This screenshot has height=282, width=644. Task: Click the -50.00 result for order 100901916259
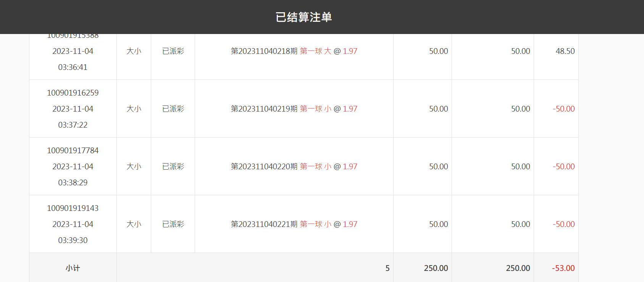pos(563,109)
